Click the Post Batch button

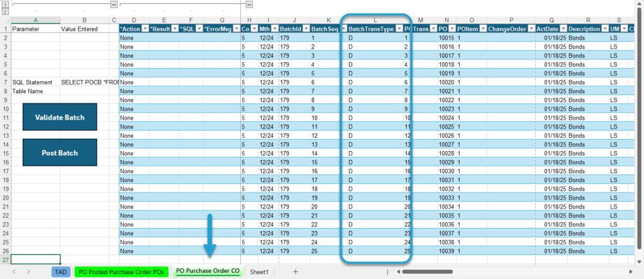[60, 152]
